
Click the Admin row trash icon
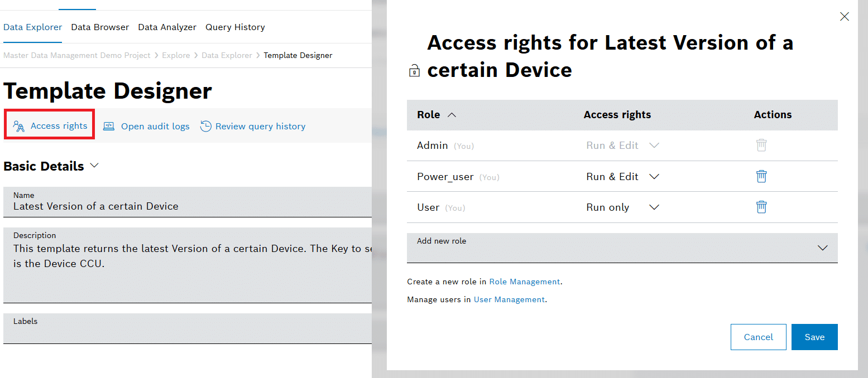pos(761,146)
